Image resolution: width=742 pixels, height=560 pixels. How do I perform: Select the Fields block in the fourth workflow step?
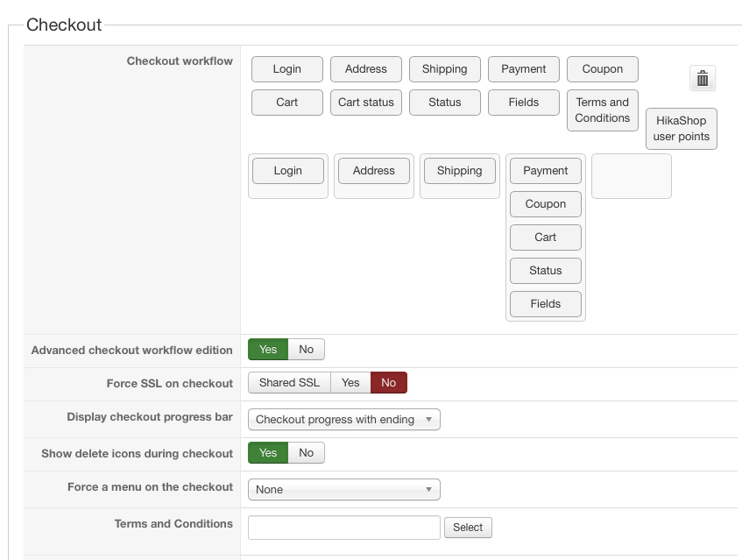click(545, 304)
